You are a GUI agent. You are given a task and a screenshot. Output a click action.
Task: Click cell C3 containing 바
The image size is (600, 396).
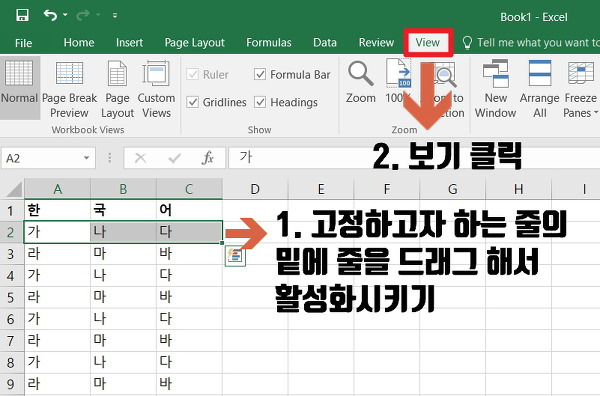[189, 254]
